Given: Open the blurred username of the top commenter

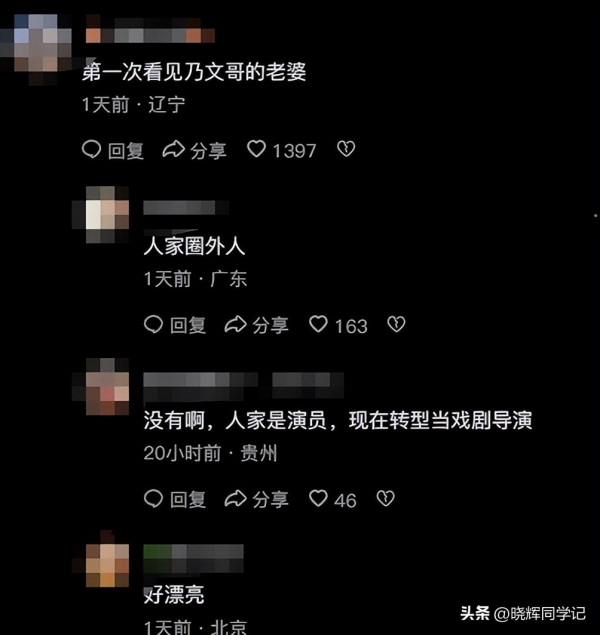Looking at the screenshot, I should click(x=150, y=29).
